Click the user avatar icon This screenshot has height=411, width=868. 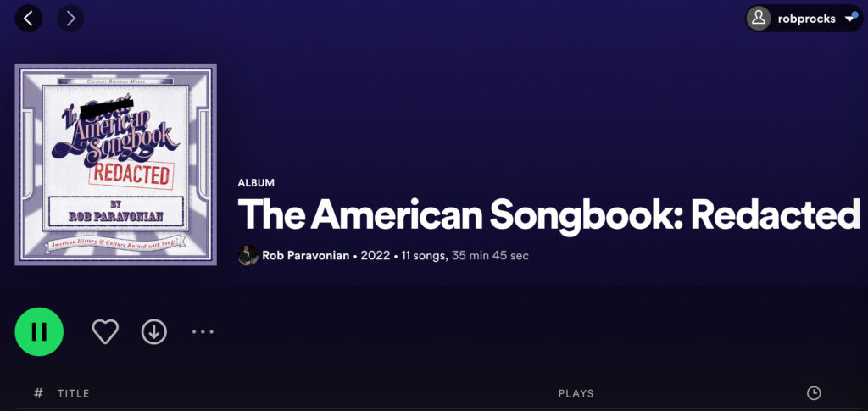[759, 19]
